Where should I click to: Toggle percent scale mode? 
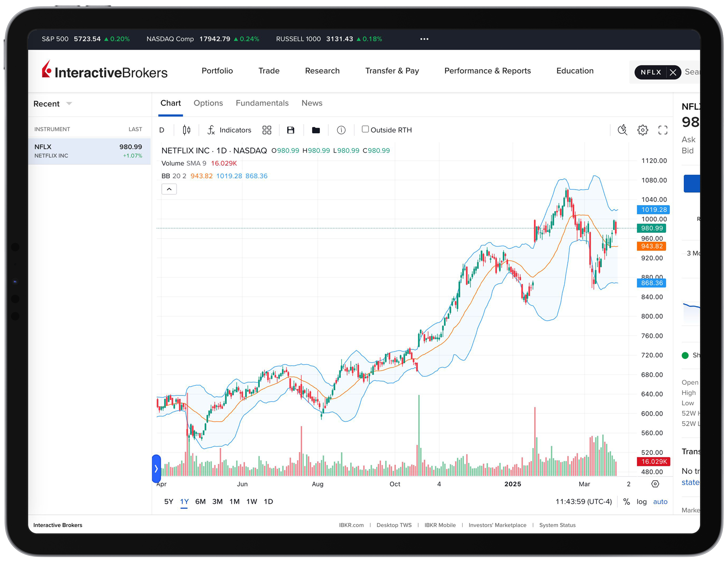pos(627,502)
